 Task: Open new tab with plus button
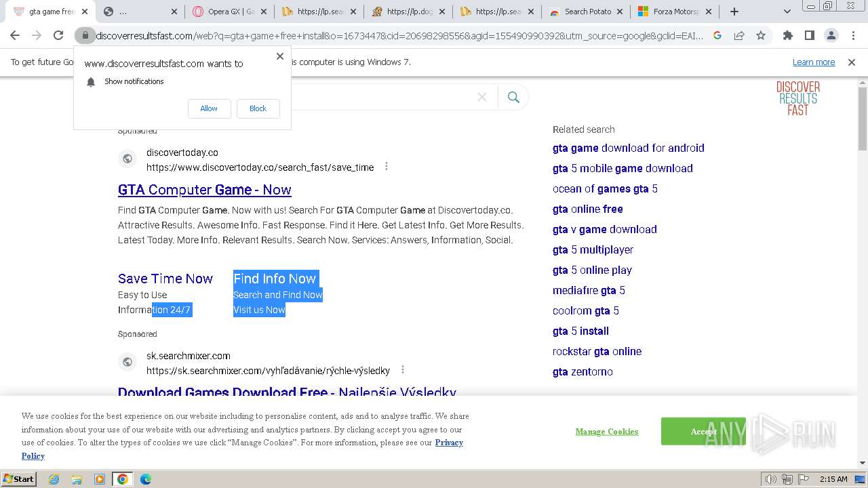pos(734,12)
